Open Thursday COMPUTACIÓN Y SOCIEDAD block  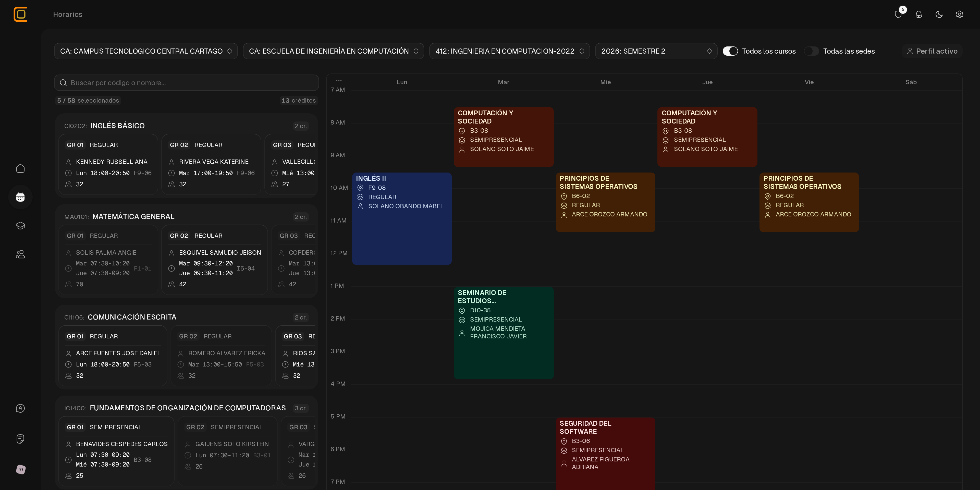(707, 137)
